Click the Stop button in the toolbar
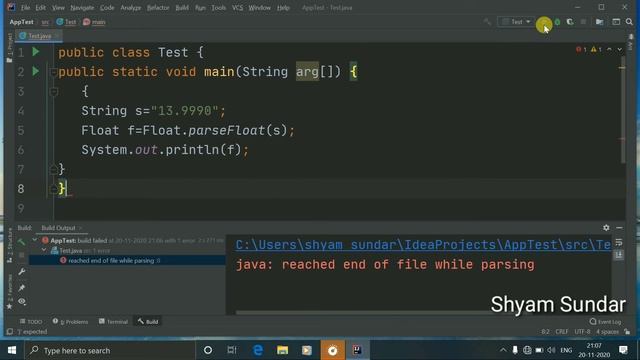640x360 pixels. pyautogui.click(x=583, y=22)
